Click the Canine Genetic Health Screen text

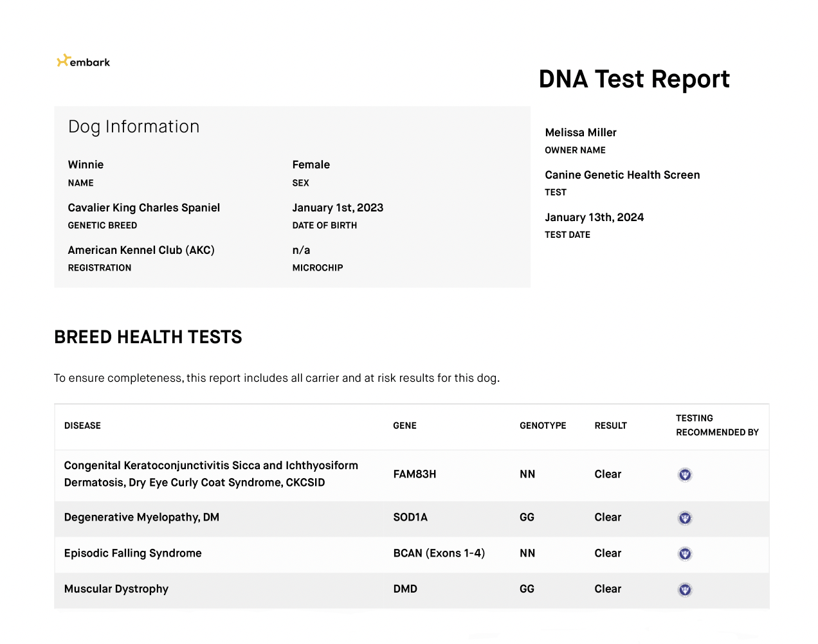click(622, 175)
